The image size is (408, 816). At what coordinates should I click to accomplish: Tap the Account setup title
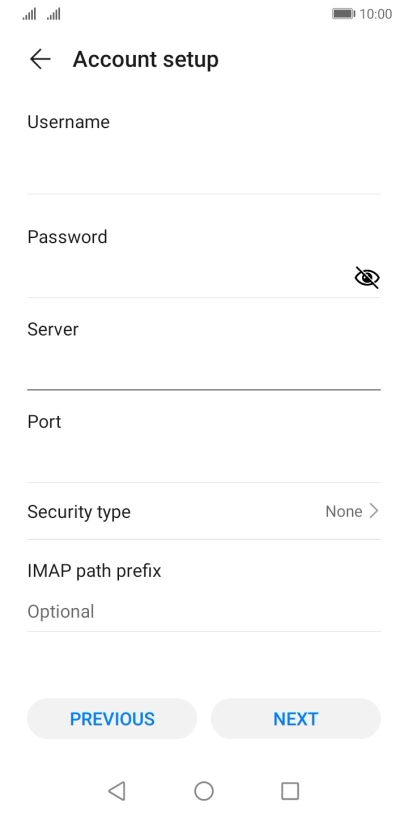(x=146, y=59)
